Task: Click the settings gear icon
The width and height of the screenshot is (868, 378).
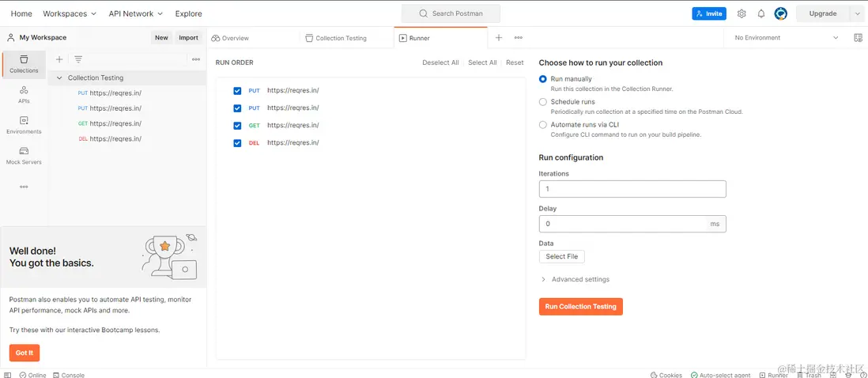Action: click(742, 13)
